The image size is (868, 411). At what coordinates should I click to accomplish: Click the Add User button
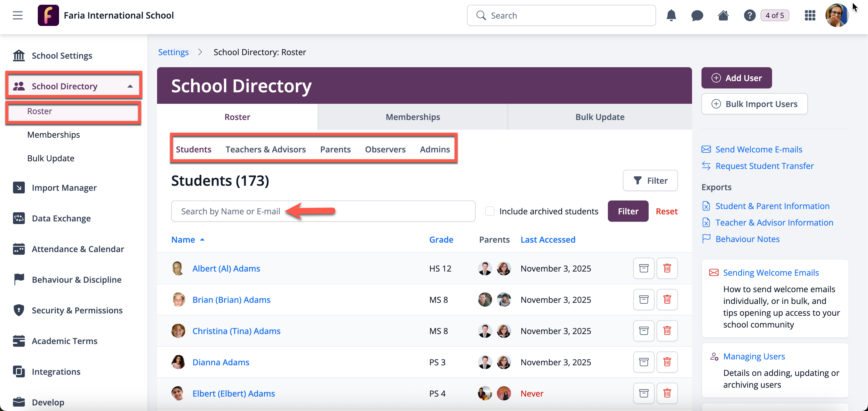click(x=736, y=78)
